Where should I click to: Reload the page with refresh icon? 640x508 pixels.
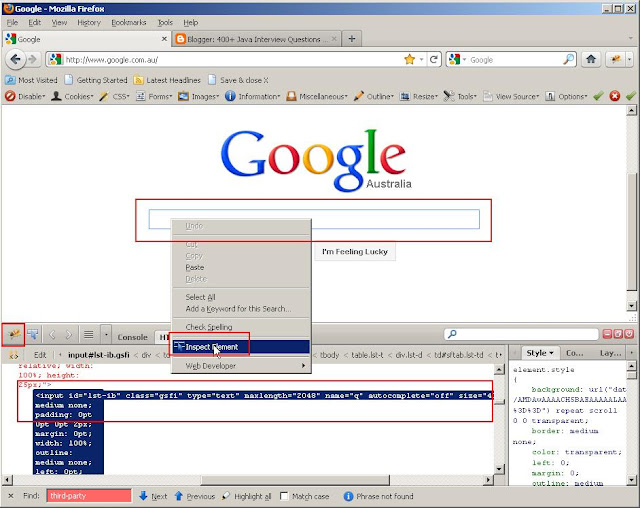(x=433, y=60)
